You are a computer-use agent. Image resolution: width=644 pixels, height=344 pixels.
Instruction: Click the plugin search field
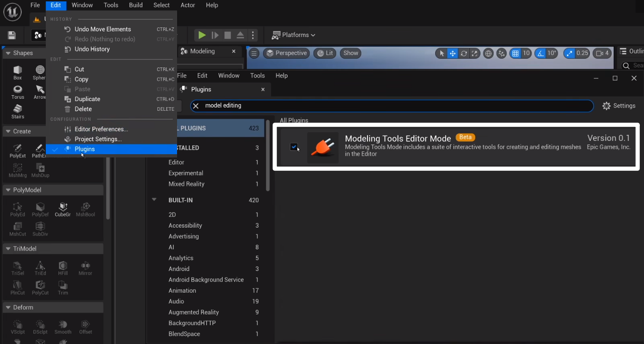point(392,106)
